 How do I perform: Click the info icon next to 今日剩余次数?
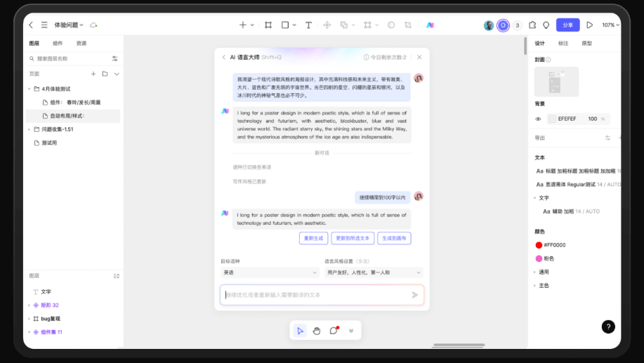(x=366, y=57)
